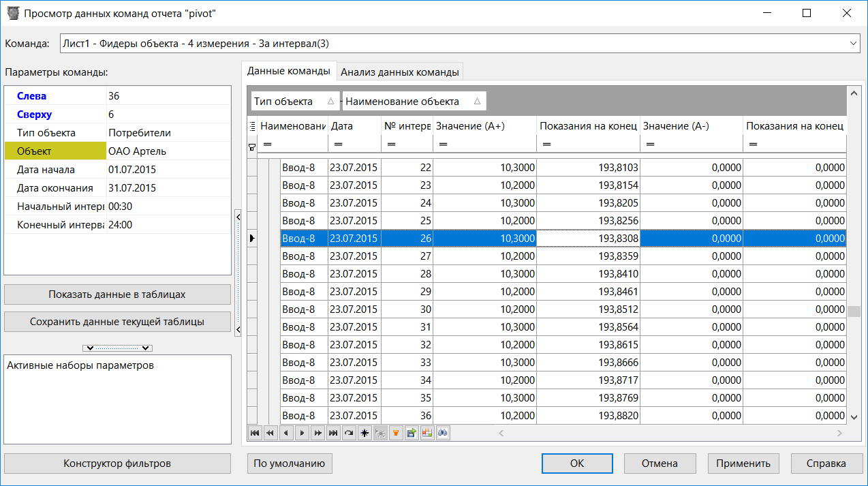Navigate to the first record
Image resolution: width=868 pixels, height=486 pixels.
click(255, 433)
